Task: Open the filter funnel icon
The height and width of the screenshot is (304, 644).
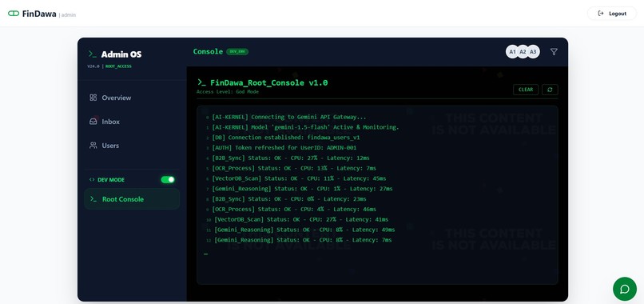Action: coord(554,52)
